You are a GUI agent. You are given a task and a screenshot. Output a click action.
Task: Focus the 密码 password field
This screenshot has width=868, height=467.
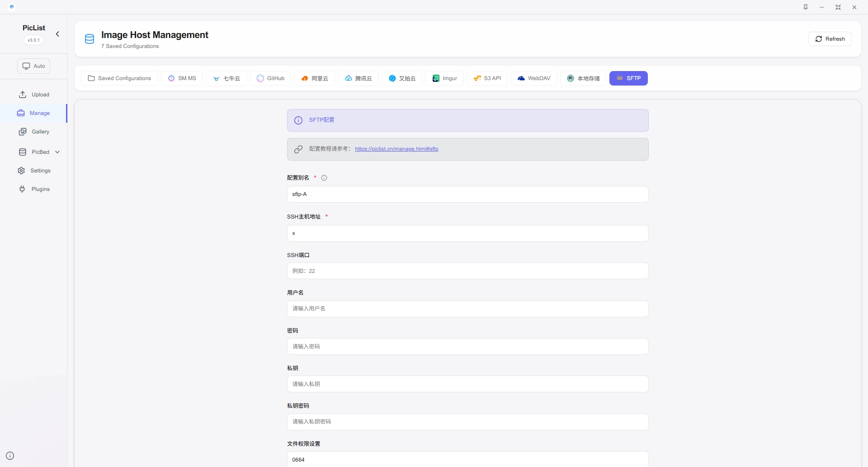[467, 347]
